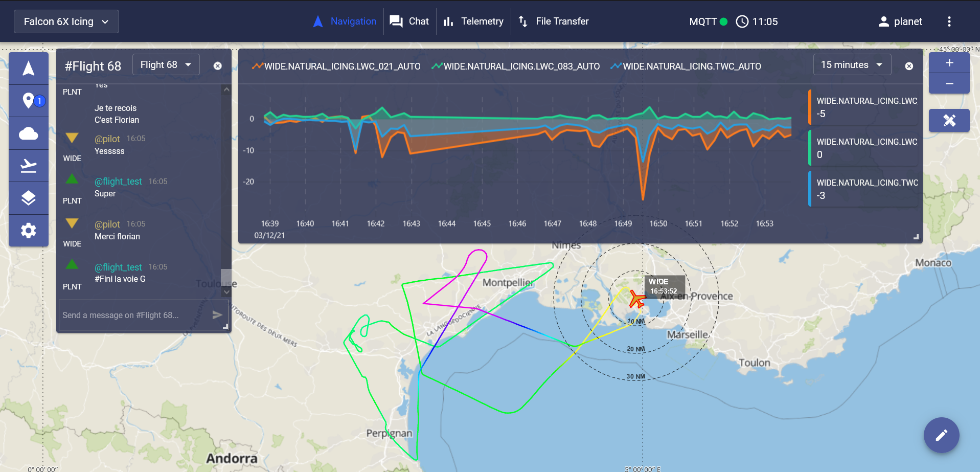Screen dimensions: 980x472
Task: Click the chat scrollbar up arrow
Action: 226,89
